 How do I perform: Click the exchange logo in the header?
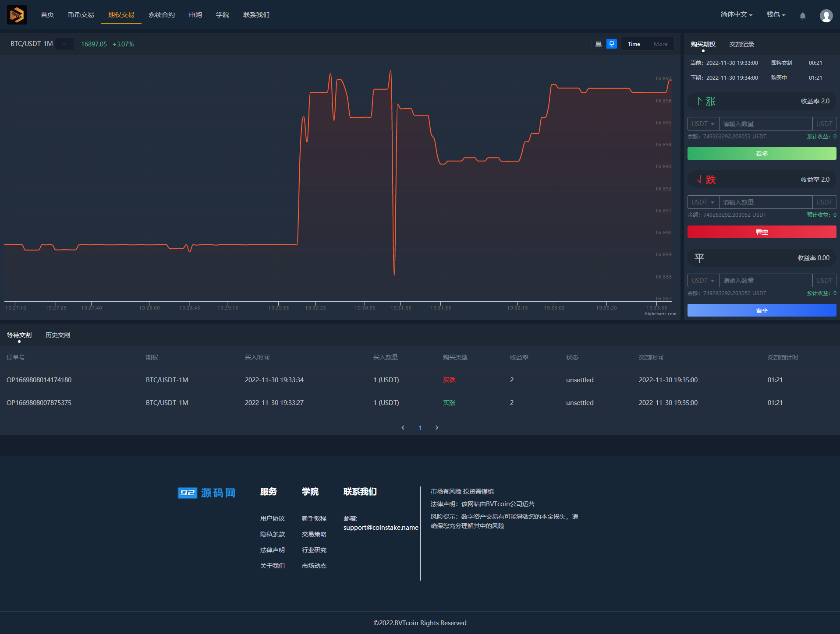17,15
